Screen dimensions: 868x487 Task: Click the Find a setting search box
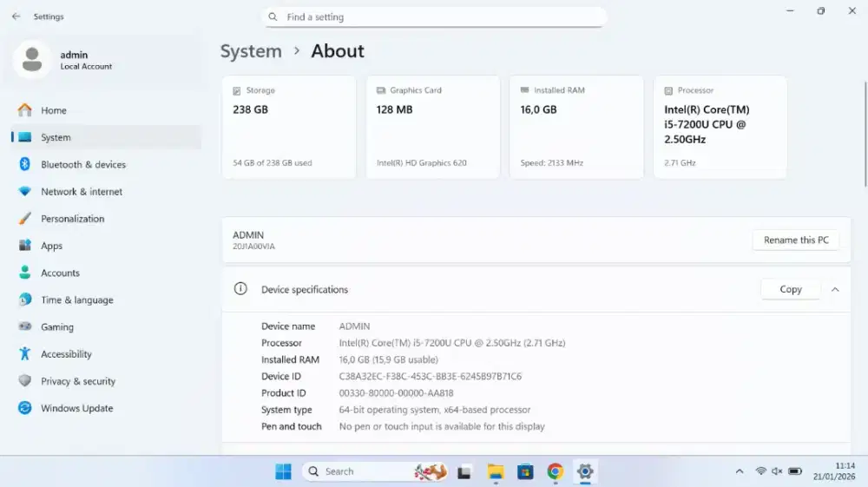pos(435,16)
